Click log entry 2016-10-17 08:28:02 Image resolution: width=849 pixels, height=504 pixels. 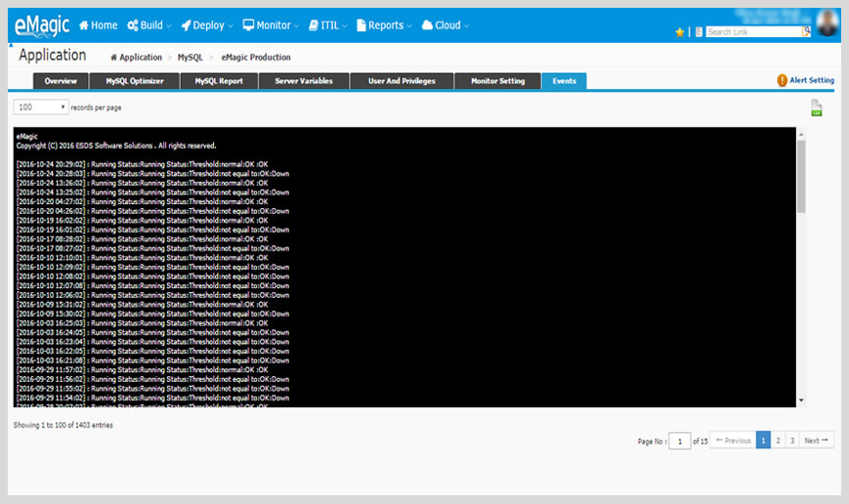click(142, 239)
